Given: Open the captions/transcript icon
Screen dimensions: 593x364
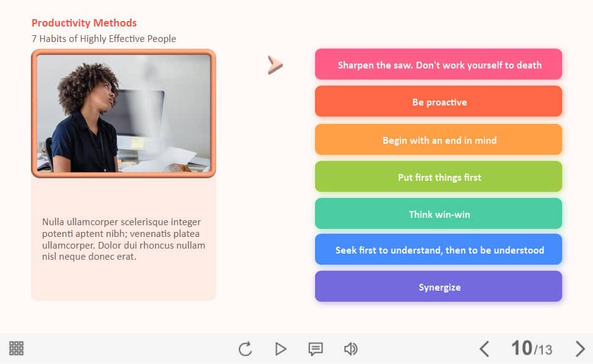Looking at the screenshot, I should coord(316,349).
